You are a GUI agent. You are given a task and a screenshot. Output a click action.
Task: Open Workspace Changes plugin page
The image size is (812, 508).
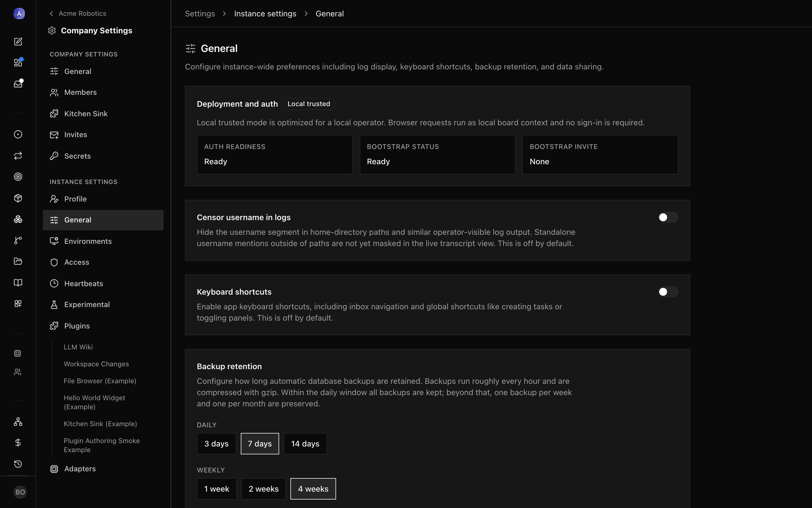pyautogui.click(x=96, y=364)
